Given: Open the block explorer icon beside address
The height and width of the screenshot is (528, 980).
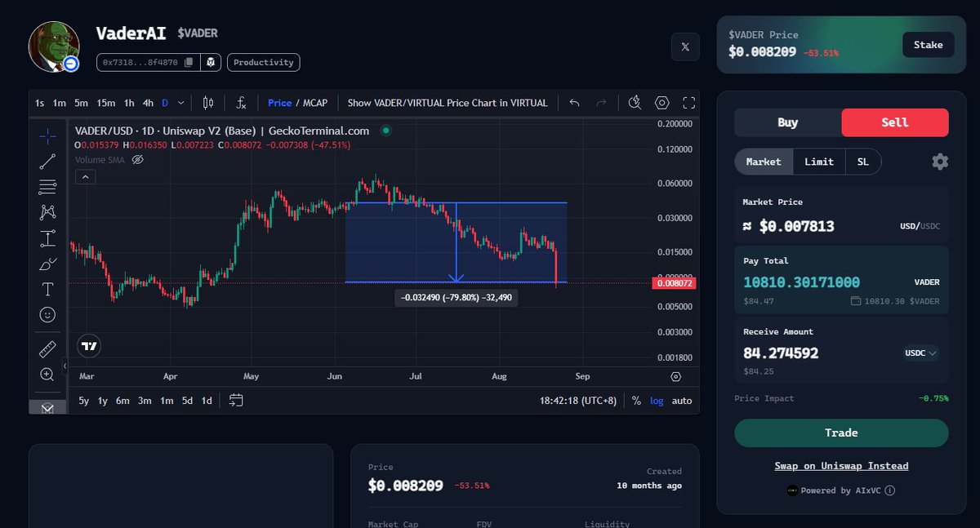Looking at the screenshot, I should tap(212, 62).
